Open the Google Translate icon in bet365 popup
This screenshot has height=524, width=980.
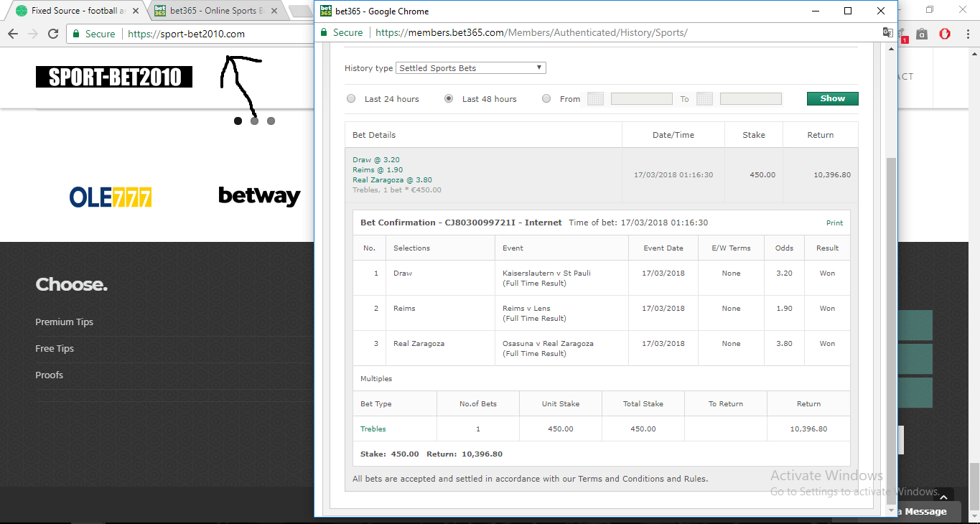888,32
